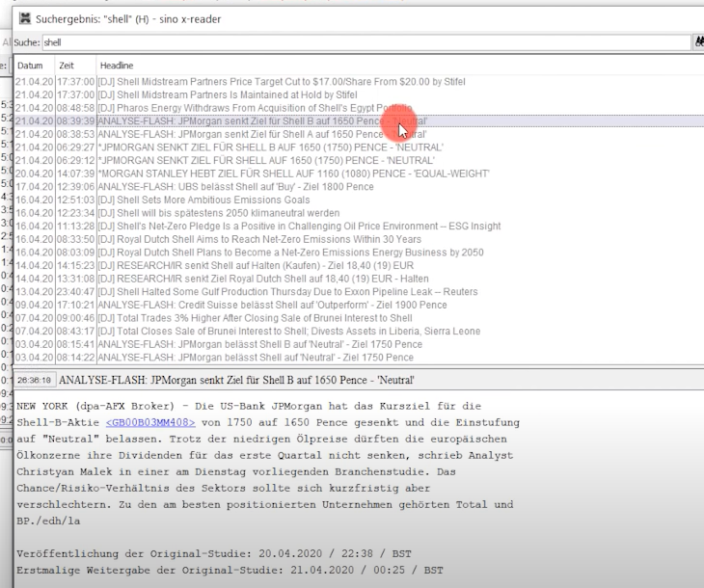Select 'Shell Midstream Partners Is Maintained at Hold'

(359, 94)
